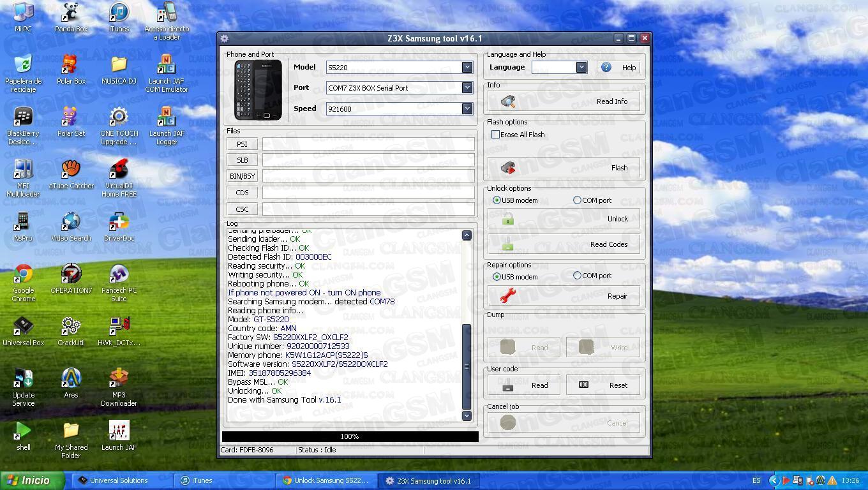The width and height of the screenshot is (868, 490).
Task: Open Update Service desktop icon
Action: [24, 387]
